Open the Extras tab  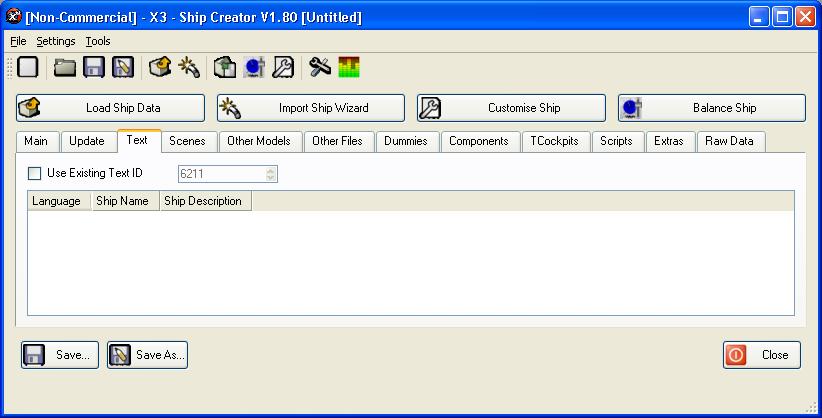[x=669, y=141]
